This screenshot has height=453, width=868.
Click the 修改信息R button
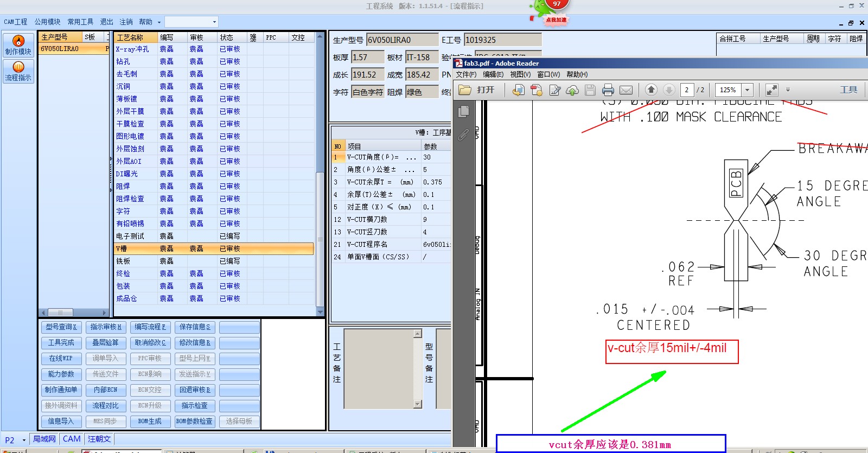(x=195, y=343)
